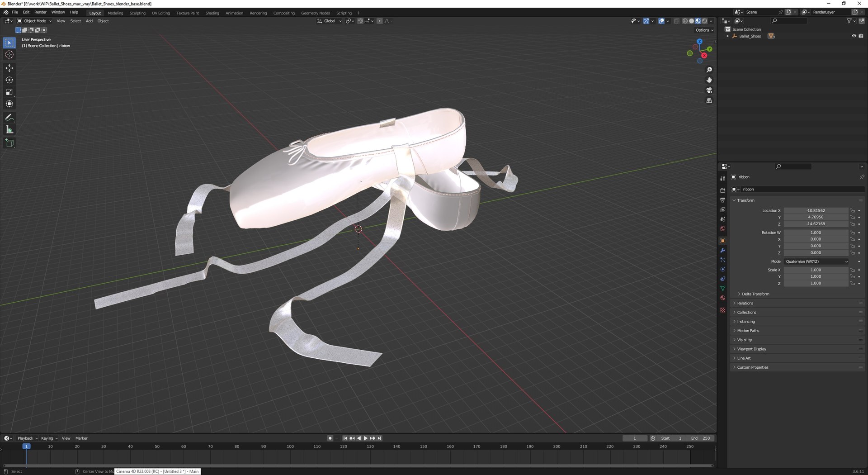This screenshot has height=475, width=868.
Task: Pick the Annotate pencil tool
Action: [9, 118]
